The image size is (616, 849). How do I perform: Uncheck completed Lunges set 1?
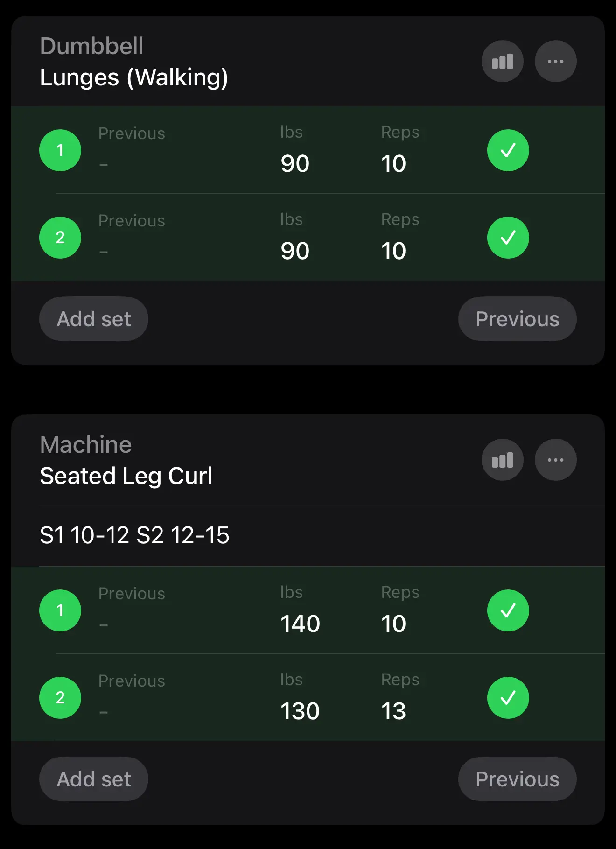click(508, 150)
